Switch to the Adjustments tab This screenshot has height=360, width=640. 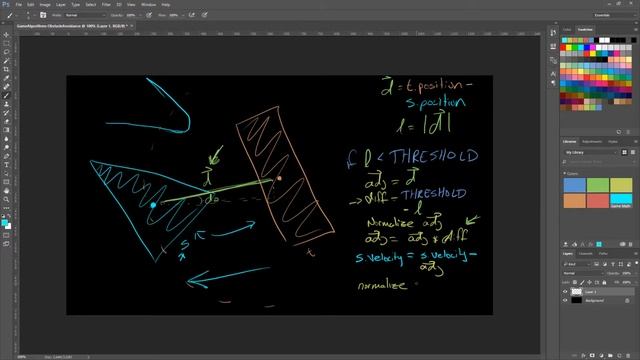click(x=592, y=142)
